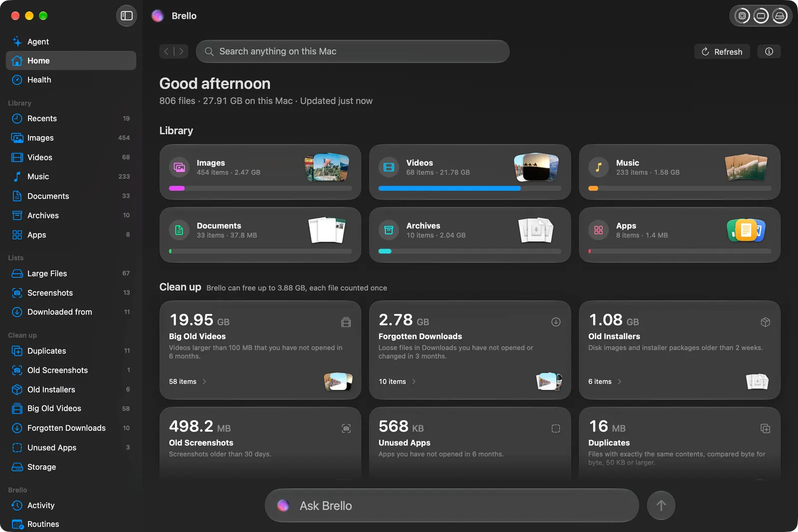
Task: Focus the Search anything on this Mac field
Action: (x=353, y=51)
